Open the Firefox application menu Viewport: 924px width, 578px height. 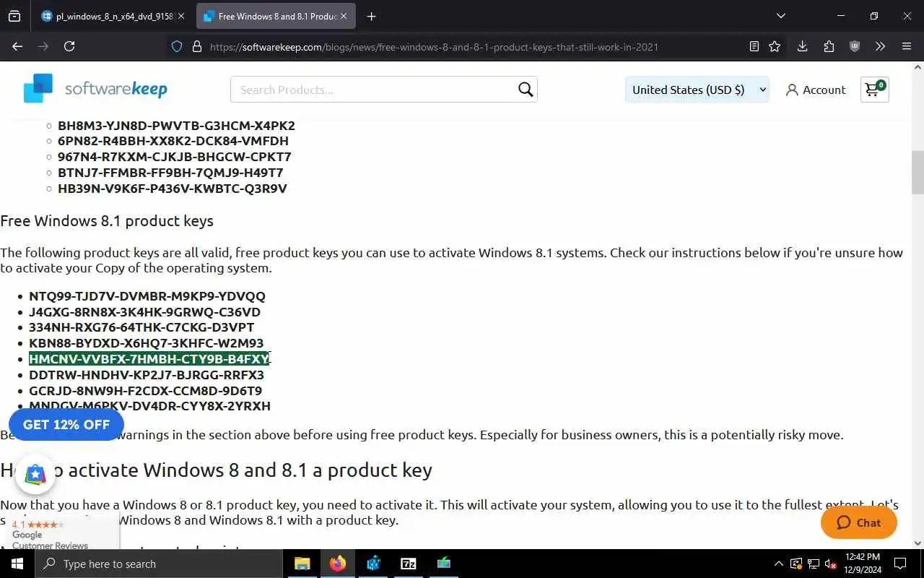point(907,46)
